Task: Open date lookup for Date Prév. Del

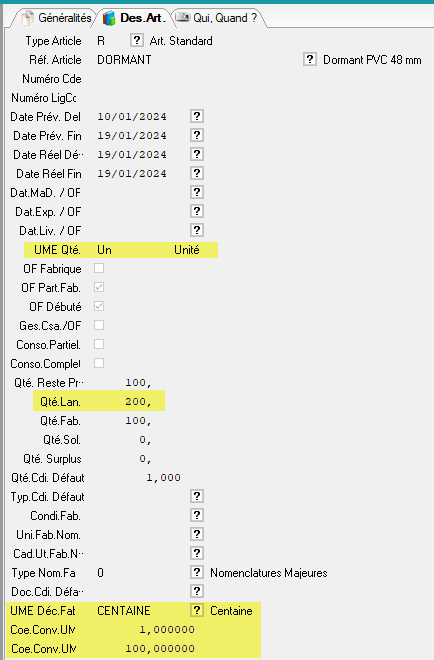Action: click(197, 116)
